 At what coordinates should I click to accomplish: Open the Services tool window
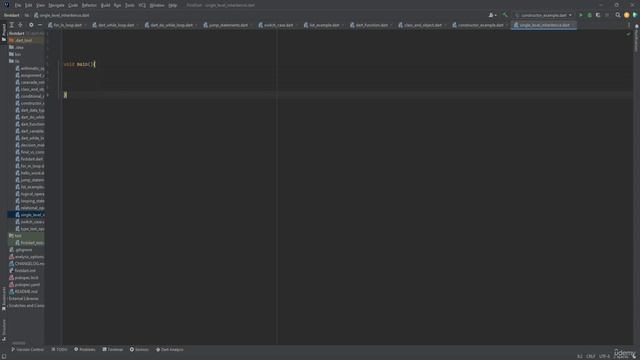139,349
